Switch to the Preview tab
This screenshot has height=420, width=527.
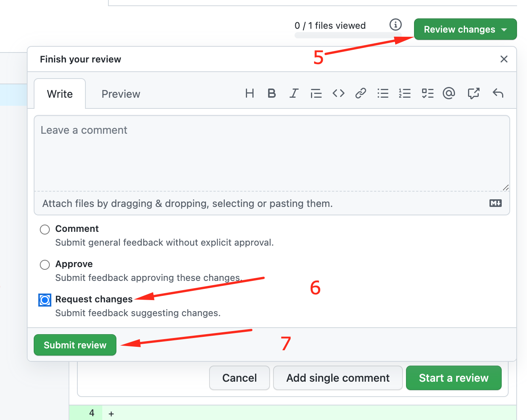point(121,94)
